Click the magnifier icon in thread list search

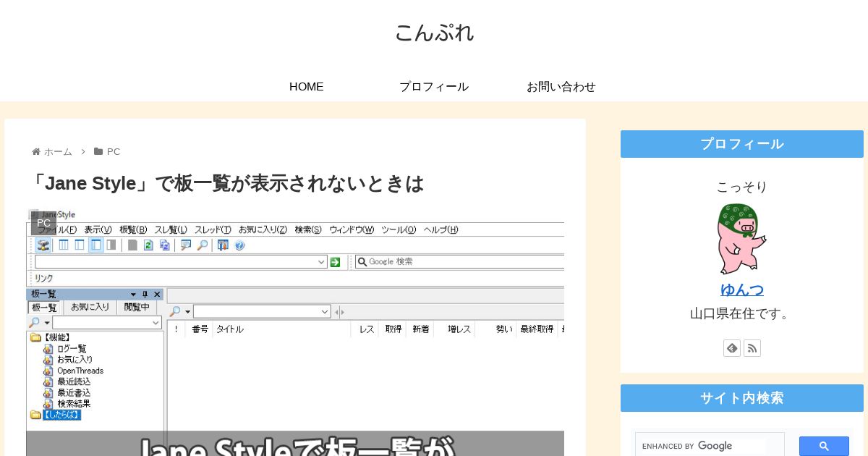point(175,312)
